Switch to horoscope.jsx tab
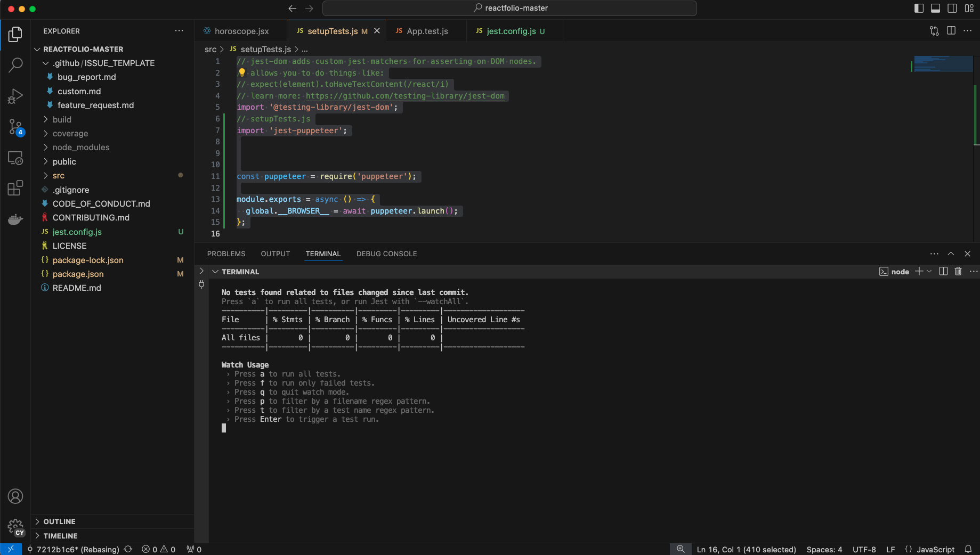 (241, 31)
